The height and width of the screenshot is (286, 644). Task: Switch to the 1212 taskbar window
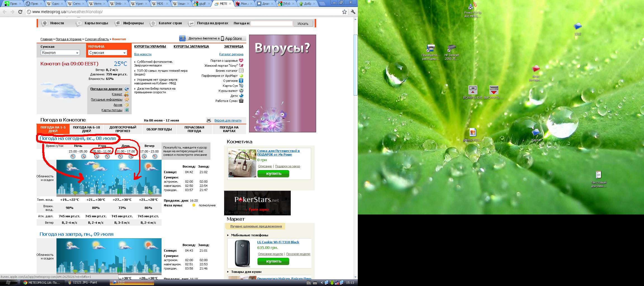click(x=131, y=282)
